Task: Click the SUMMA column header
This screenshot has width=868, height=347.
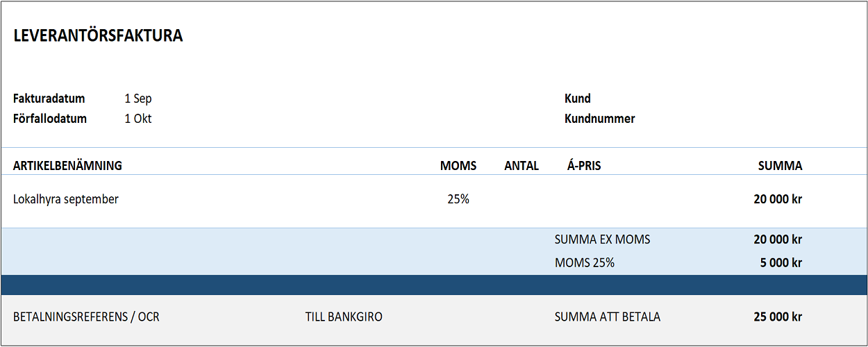Action: click(780, 166)
